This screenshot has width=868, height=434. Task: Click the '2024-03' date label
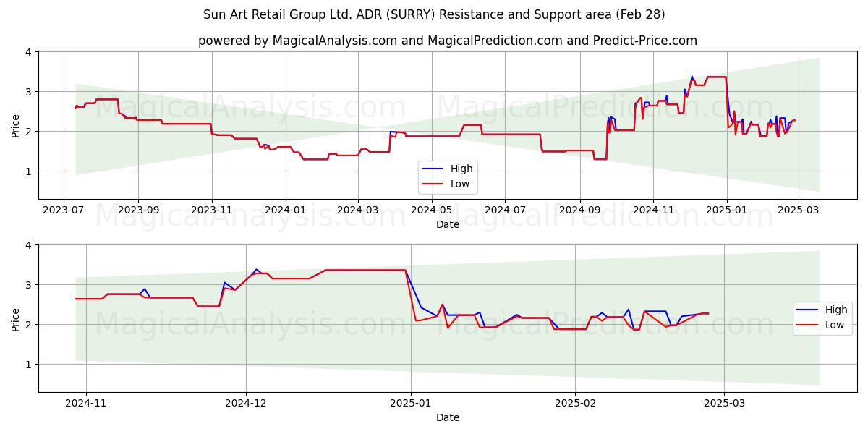357,210
